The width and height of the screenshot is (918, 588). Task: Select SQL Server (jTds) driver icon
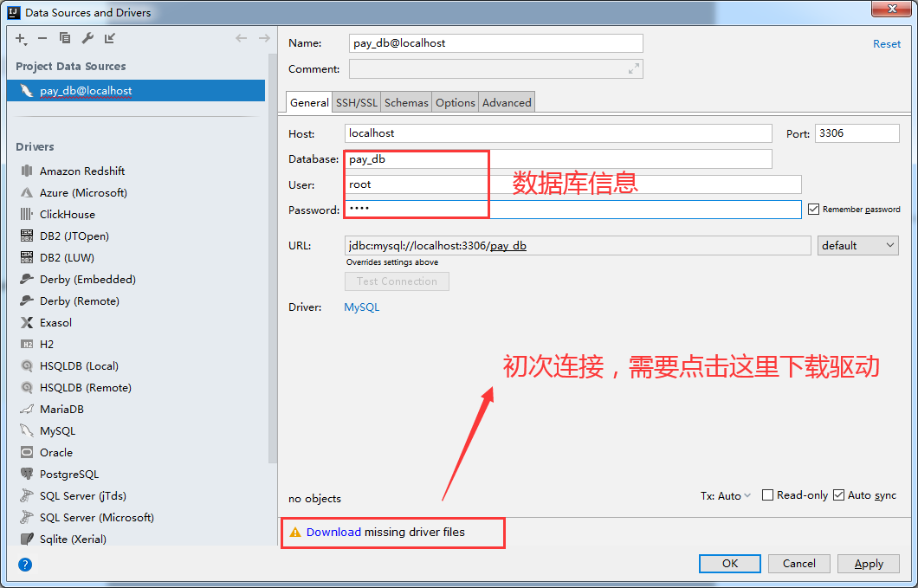pos(27,495)
